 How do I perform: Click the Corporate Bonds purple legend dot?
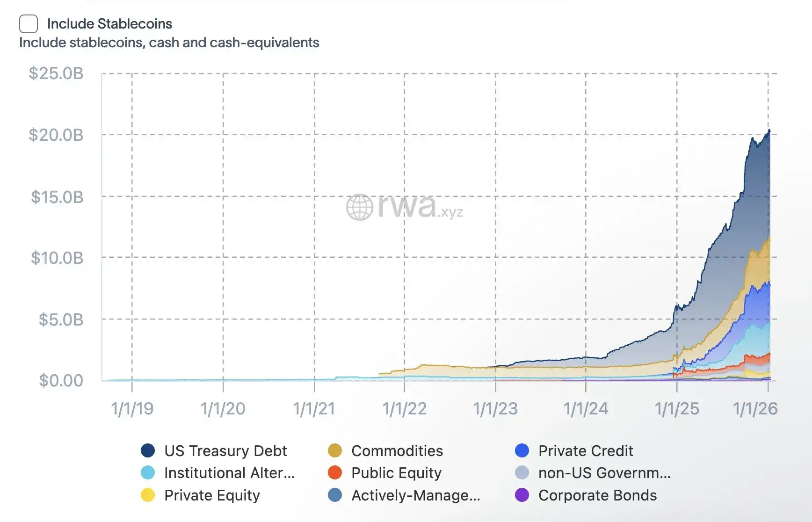coord(522,495)
